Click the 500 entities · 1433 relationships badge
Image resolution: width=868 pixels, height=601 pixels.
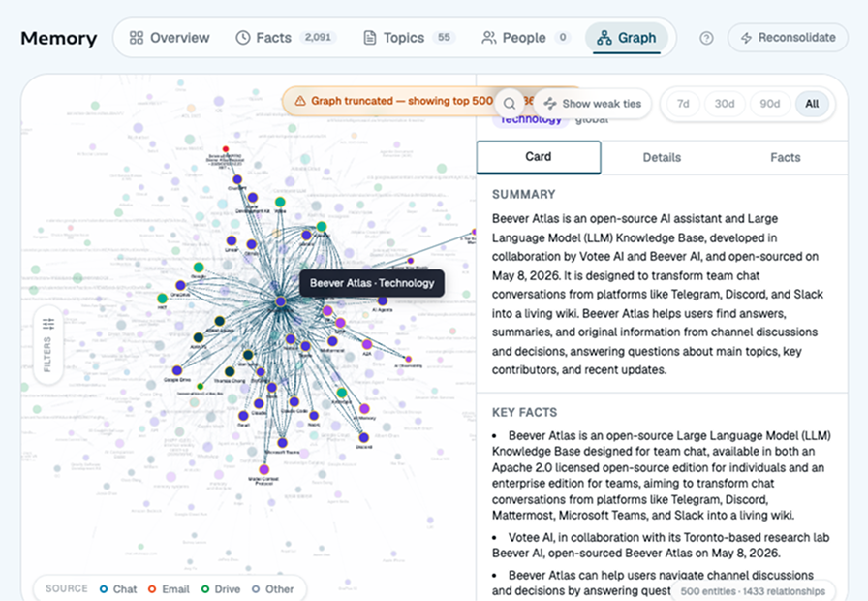(753, 591)
